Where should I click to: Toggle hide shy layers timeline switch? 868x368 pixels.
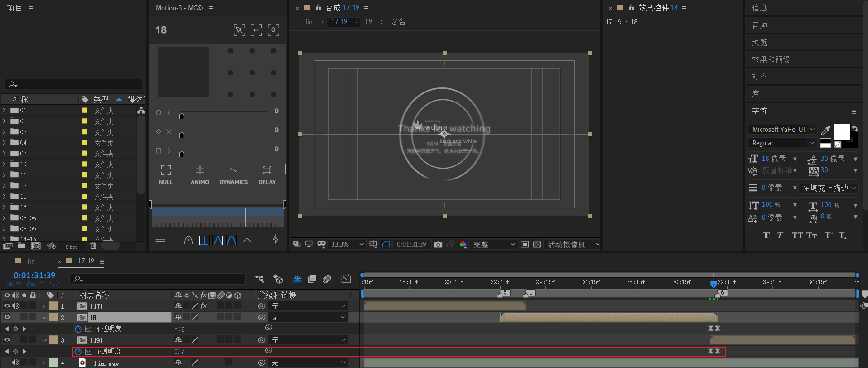coord(297,279)
